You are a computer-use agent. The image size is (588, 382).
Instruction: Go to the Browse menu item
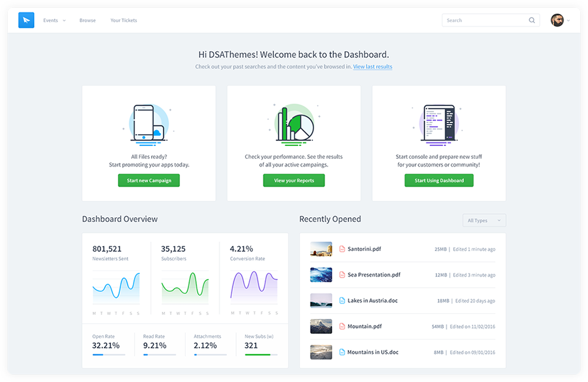[88, 21]
